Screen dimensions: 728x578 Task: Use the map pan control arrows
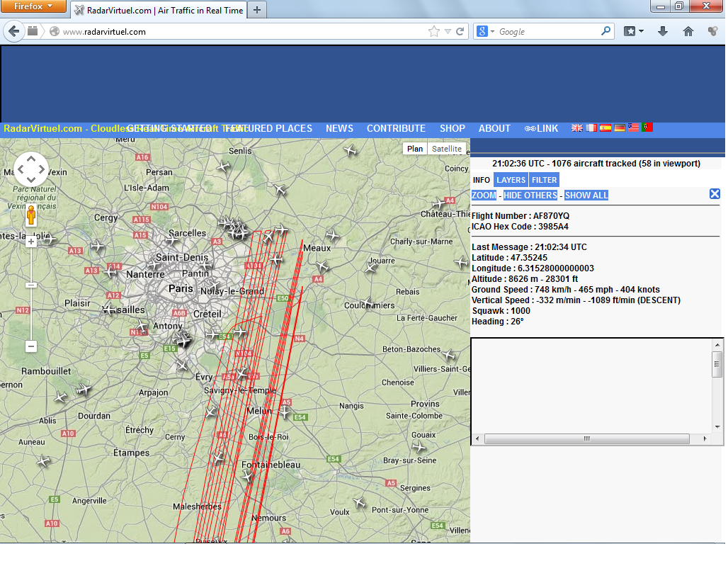[30, 169]
